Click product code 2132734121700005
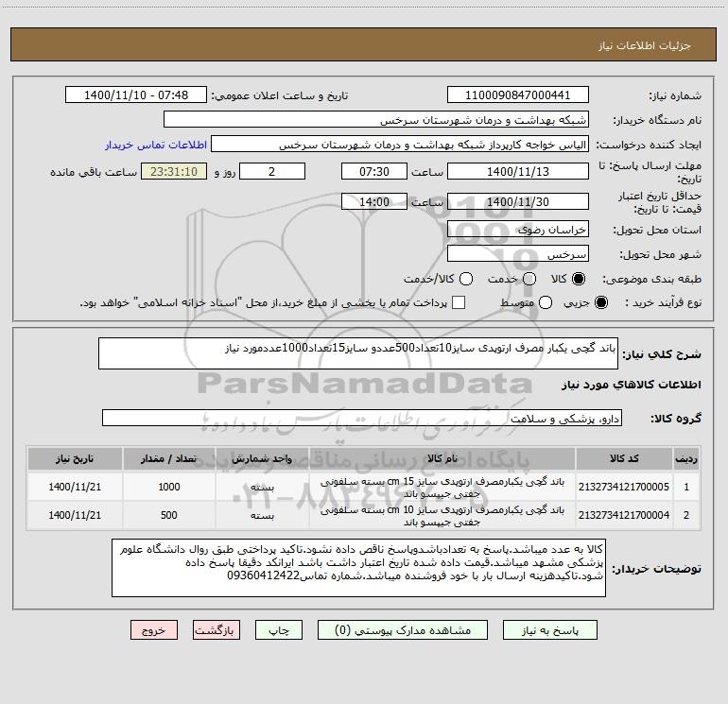This screenshot has height=704, width=728. 624,487
